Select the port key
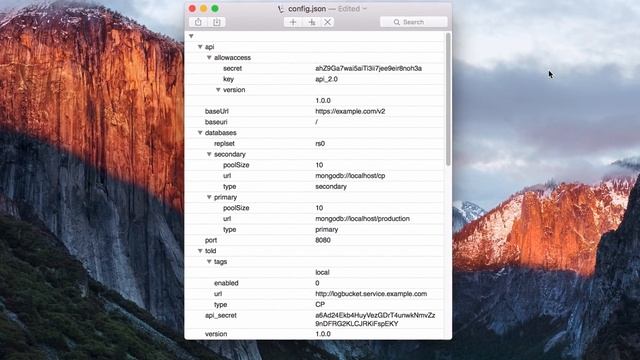 click(211, 240)
